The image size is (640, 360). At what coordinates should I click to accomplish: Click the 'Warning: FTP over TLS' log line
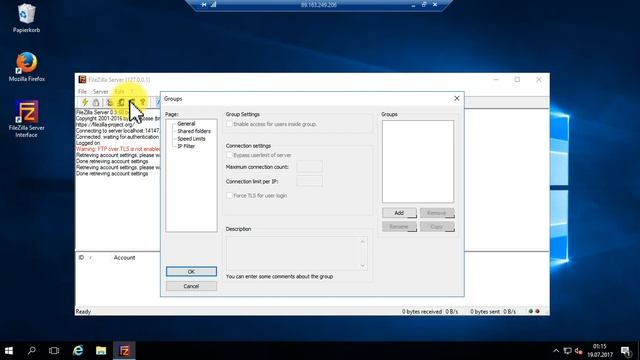(118, 149)
